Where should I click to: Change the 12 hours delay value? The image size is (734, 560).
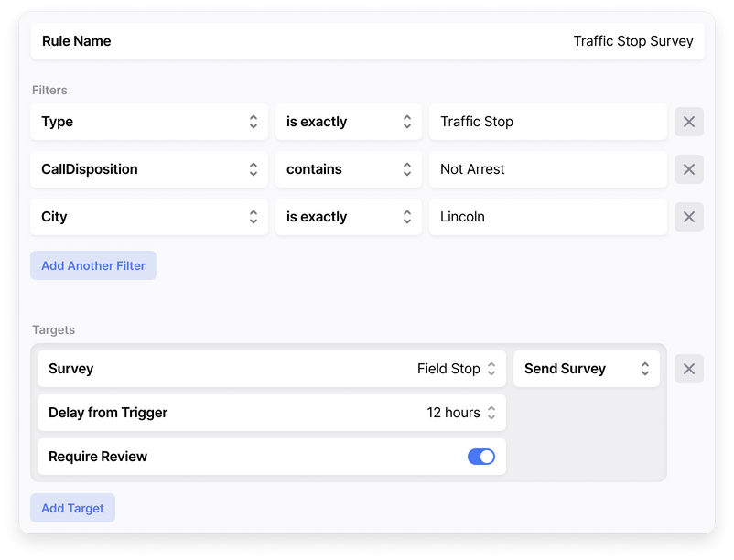(461, 413)
